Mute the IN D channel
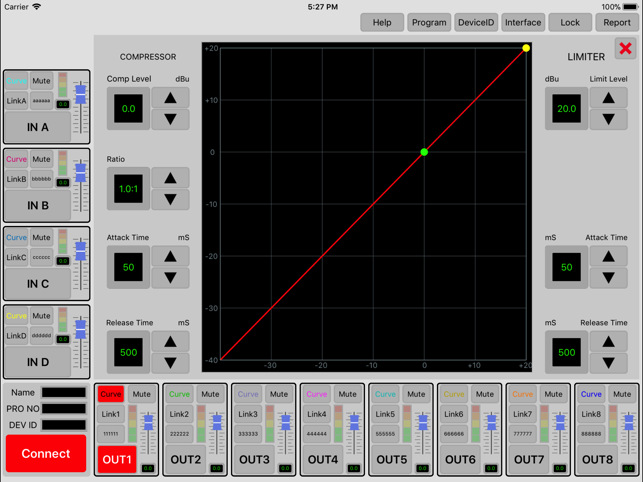 41,316
